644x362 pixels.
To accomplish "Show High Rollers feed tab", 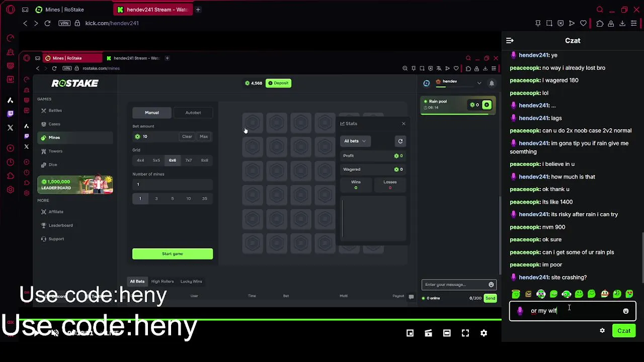I will 163,282.
